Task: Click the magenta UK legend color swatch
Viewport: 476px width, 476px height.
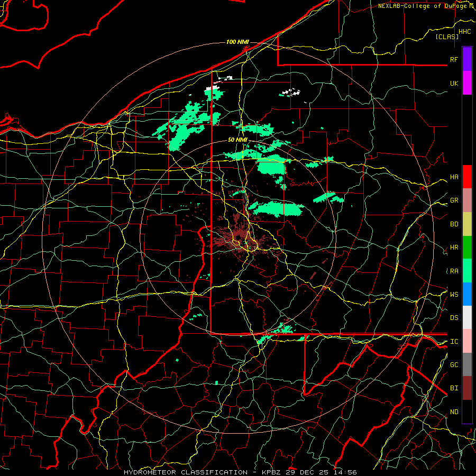Action: [x=467, y=83]
